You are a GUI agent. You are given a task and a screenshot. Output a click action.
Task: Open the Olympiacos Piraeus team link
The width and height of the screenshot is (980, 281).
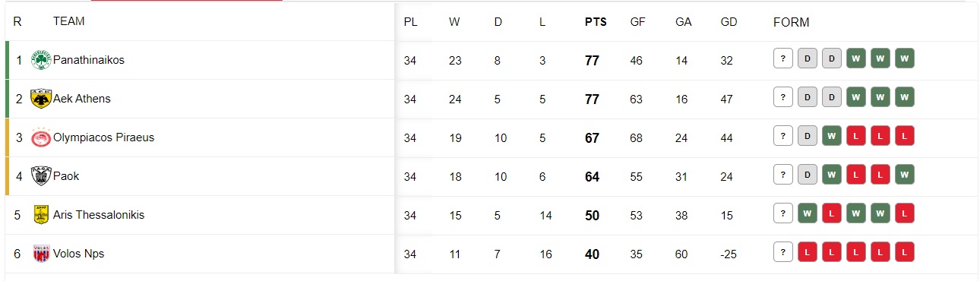point(103,137)
